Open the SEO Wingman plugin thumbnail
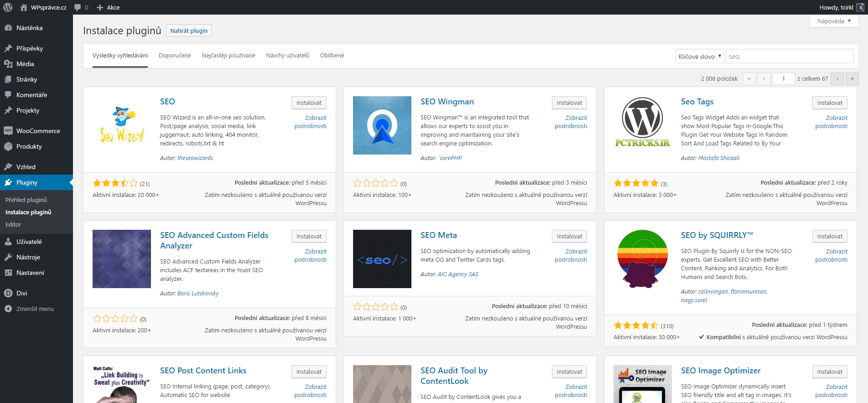The width and height of the screenshot is (868, 403). [382, 125]
